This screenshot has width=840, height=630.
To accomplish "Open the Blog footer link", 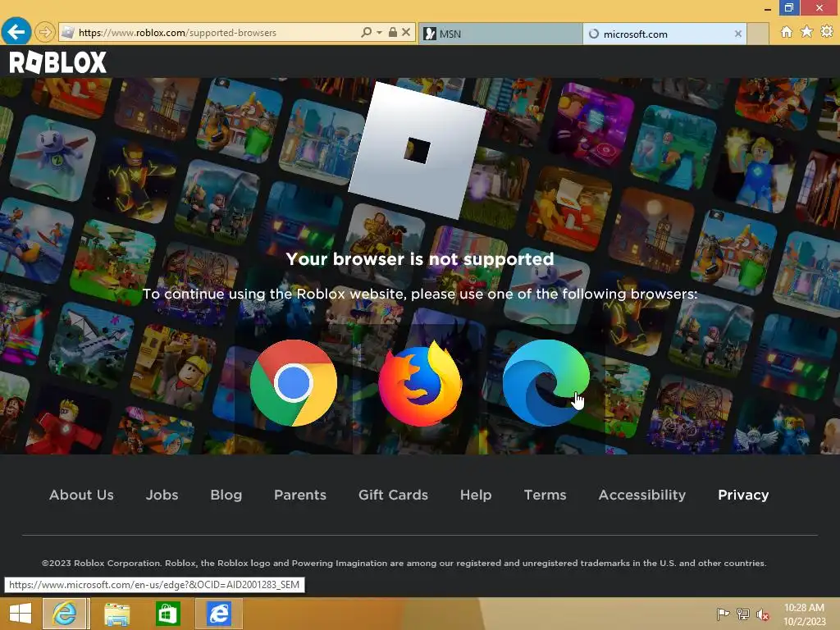I will pyautogui.click(x=226, y=495).
